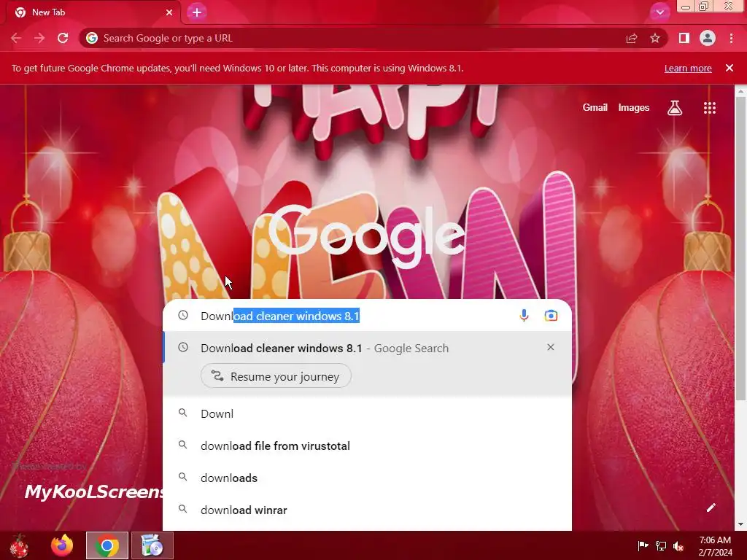Image resolution: width=747 pixels, height=560 pixels.
Task: Click the scrollbar up arrow
Action: pyautogui.click(x=741, y=90)
